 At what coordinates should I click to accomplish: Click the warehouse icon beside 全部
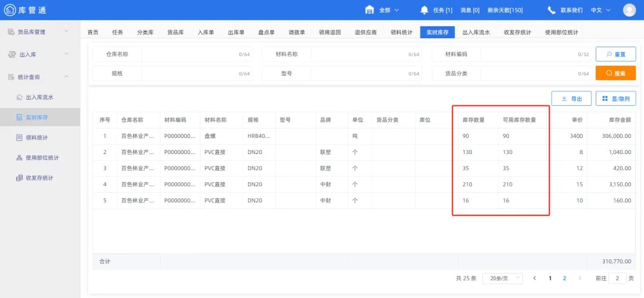click(370, 10)
